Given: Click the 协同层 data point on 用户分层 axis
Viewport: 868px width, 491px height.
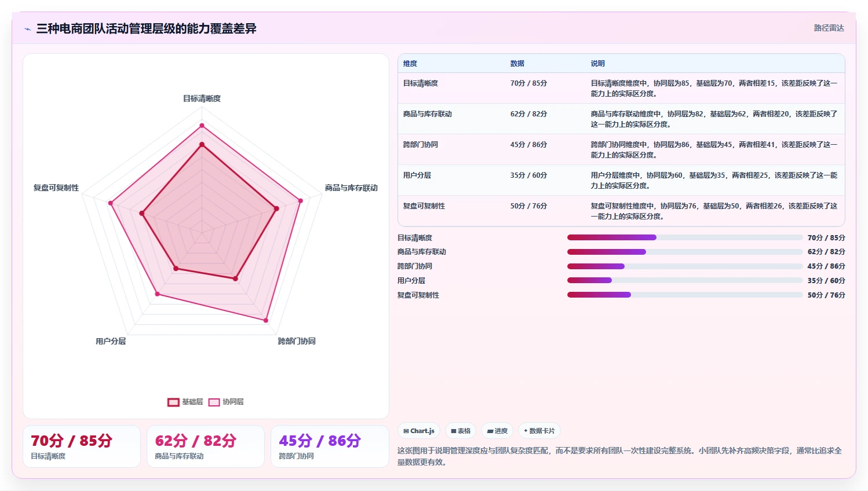Looking at the screenshot, I should pyautogui.click(x=157, y=294).
